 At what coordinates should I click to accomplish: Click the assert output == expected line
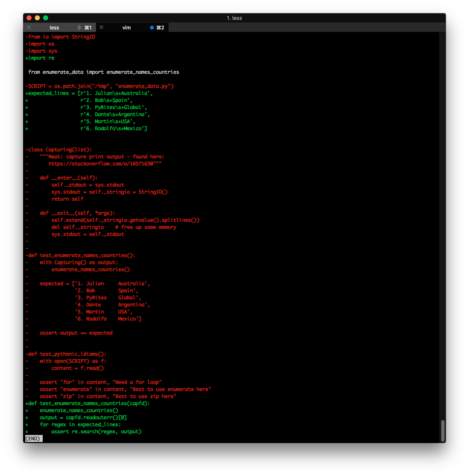(76, 333)
